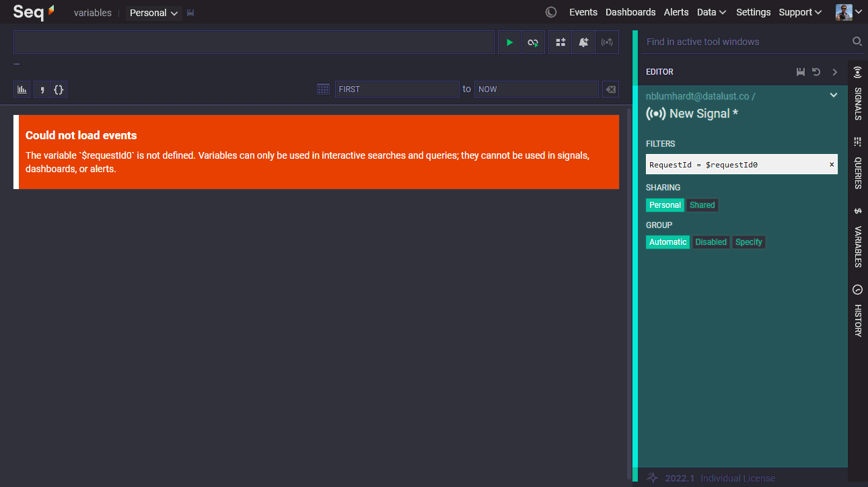Click the curly braces JSON icon
The height and width of the screenshot is (487, 868).
[x=59, y=89]
